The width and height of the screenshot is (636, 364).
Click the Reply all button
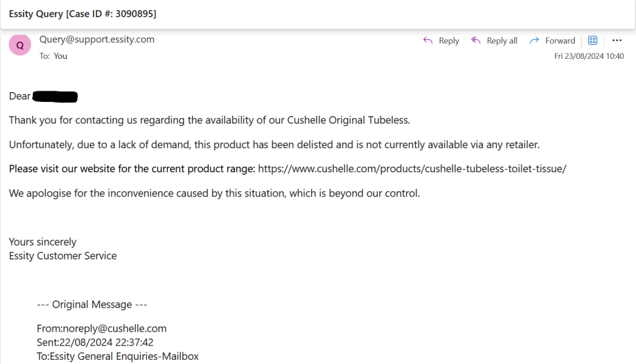click(494, 41)
